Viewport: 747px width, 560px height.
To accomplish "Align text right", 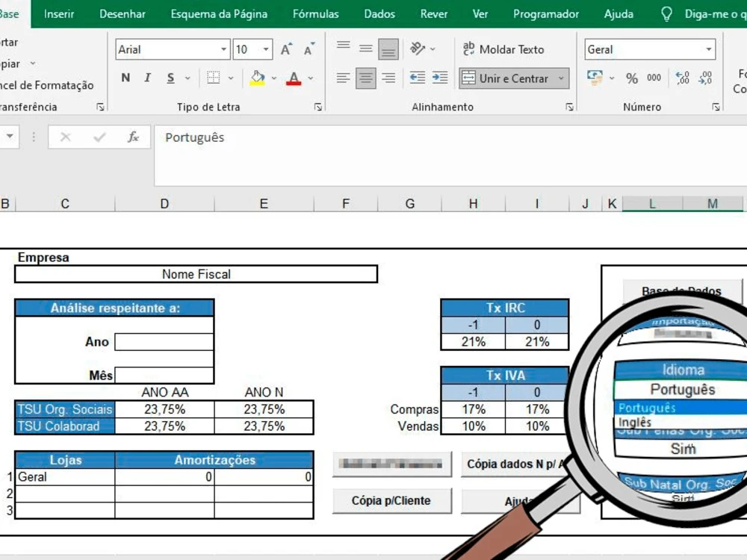I will [388, 78].
